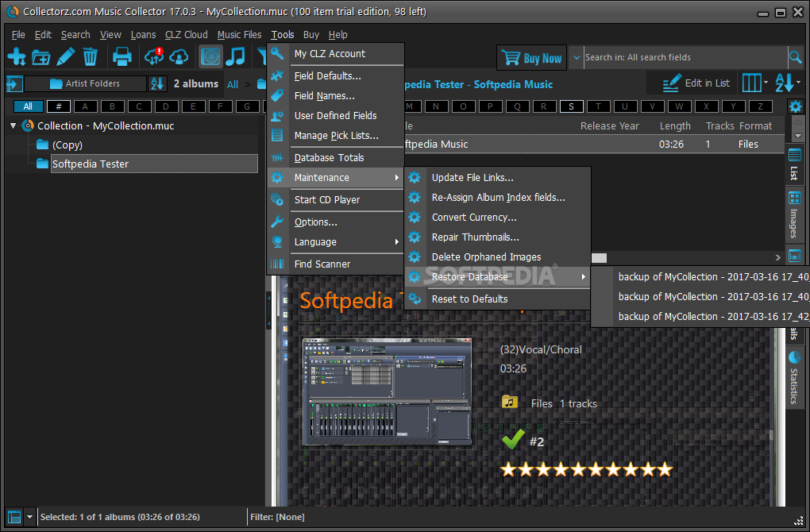Image resolution: width=810 pixels, height=532 pixels.
Task: Choose Find Scanner menu entry
Action: click(x=335, y=264)
